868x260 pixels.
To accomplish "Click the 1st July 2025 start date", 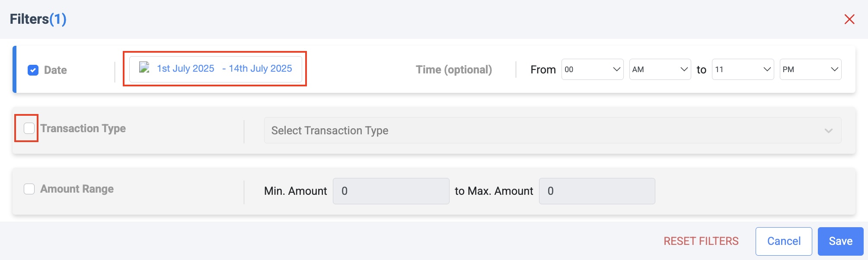I will click(185, 69).
